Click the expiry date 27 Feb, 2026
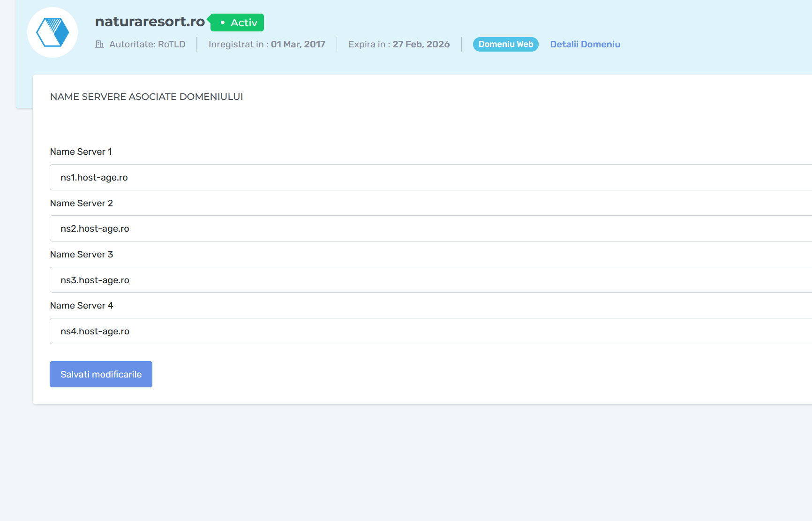The width and height of the screenshot is (812, 521). click(x=421, y=44)
